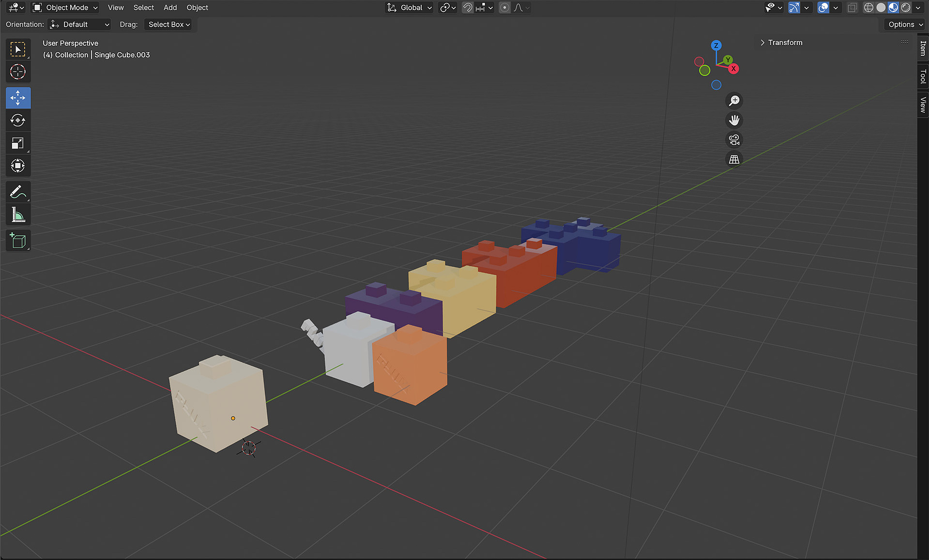This screenshot has width=929, height=560.
Task: Open the View menu
Action: pos(116,7)
